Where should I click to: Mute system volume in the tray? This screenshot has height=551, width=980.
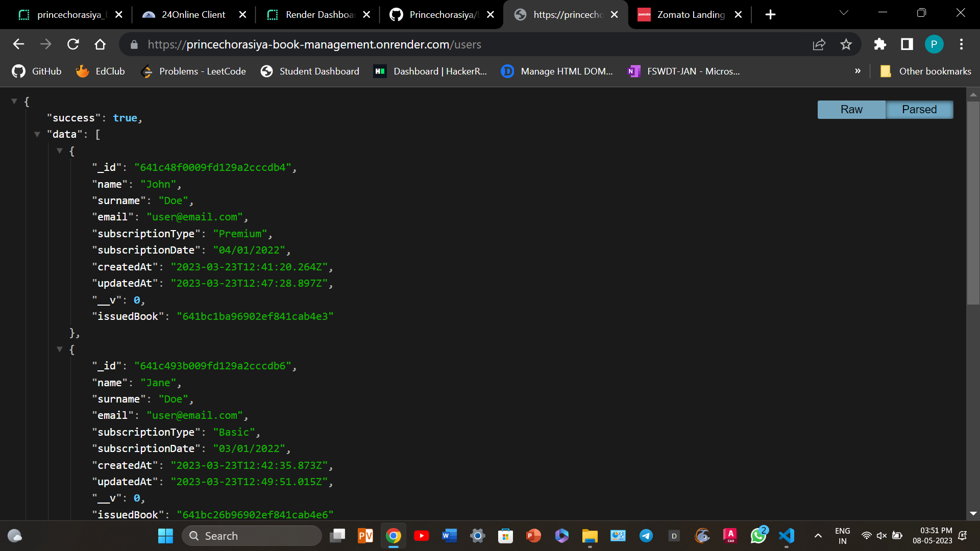pyautogui.click(x=882, y=536)
